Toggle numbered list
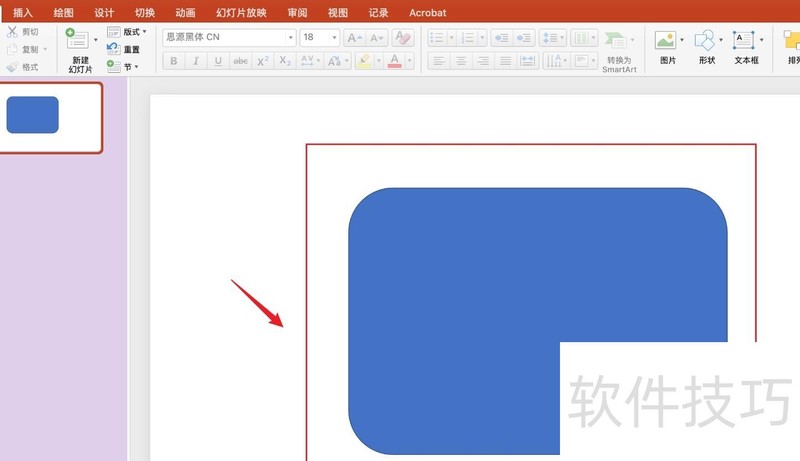 coord(467,38)
